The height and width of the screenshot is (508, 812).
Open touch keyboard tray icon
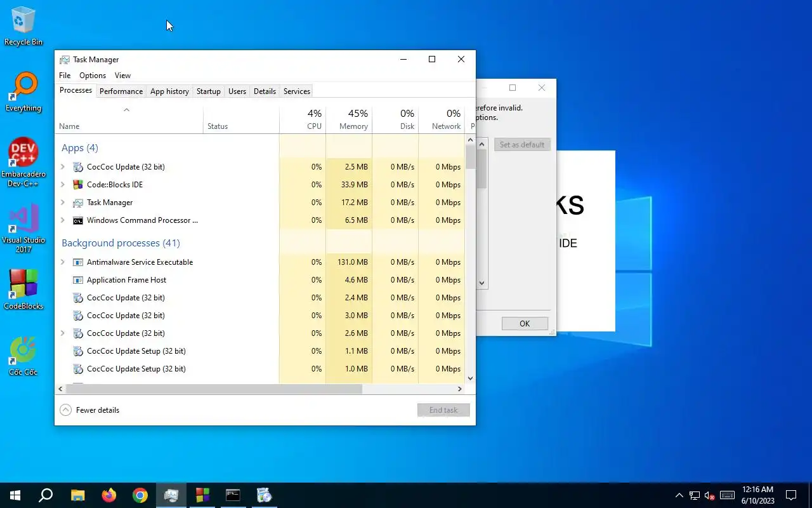point(728,495)
